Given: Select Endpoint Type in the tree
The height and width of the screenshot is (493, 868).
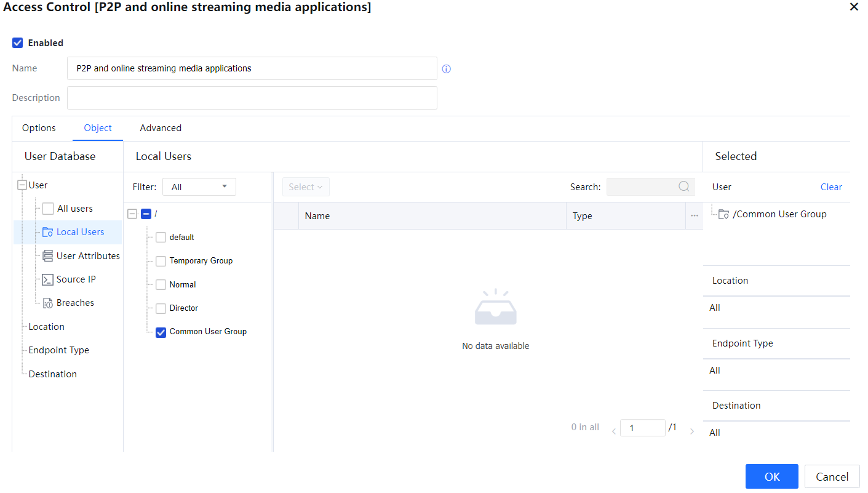Looking at the screenshot, I should click(58, 350).
